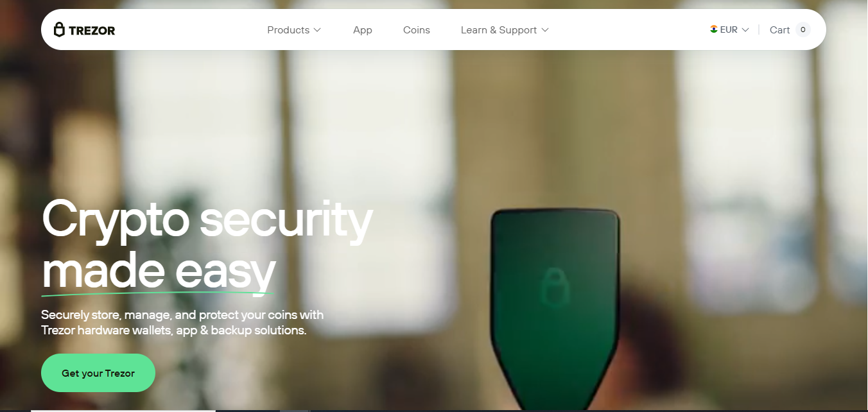Open the cart item count badge
The height and width of the screenshot is (412, 868).
803,30
